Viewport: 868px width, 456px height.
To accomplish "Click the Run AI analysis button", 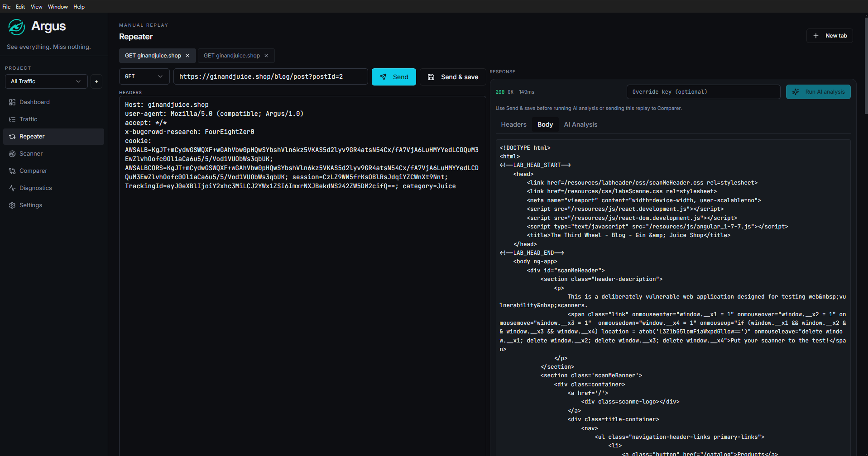I will (818, 92).
